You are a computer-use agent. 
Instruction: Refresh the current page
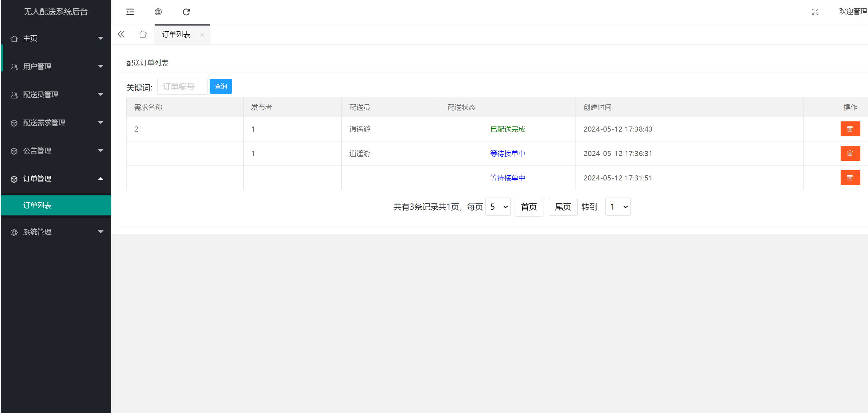(x=186, y=12)
